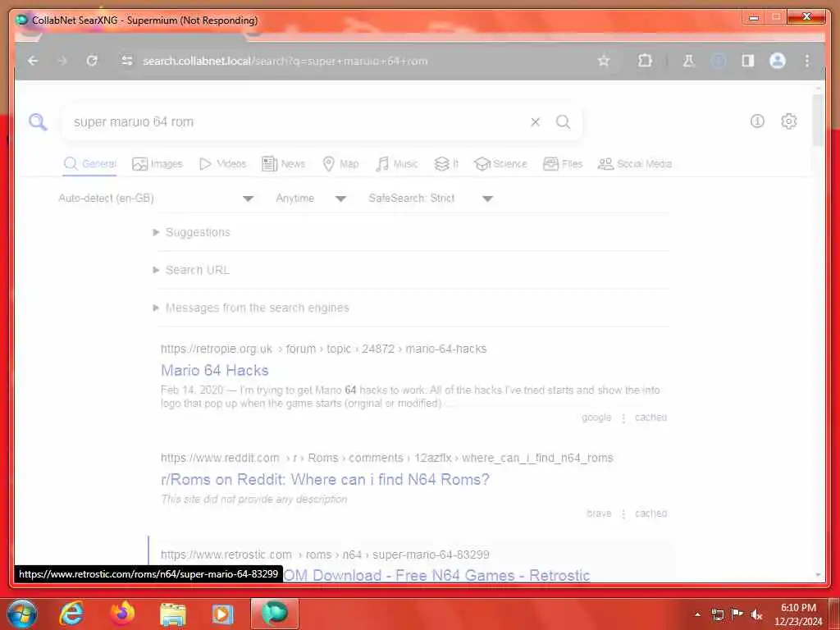Open Windows Media Player taskbar icon
840x630 pixels.
[223, 614]
